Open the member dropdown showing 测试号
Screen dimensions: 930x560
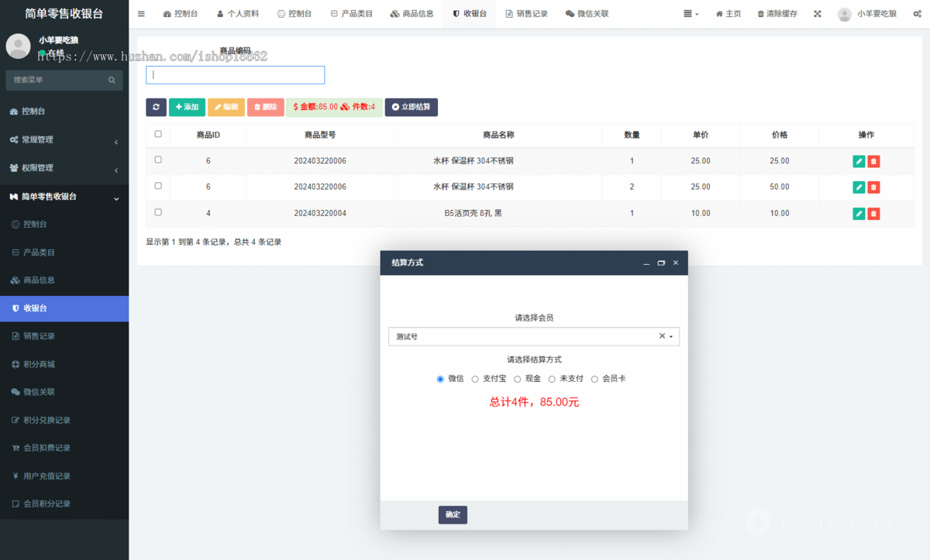coord(534,336)
